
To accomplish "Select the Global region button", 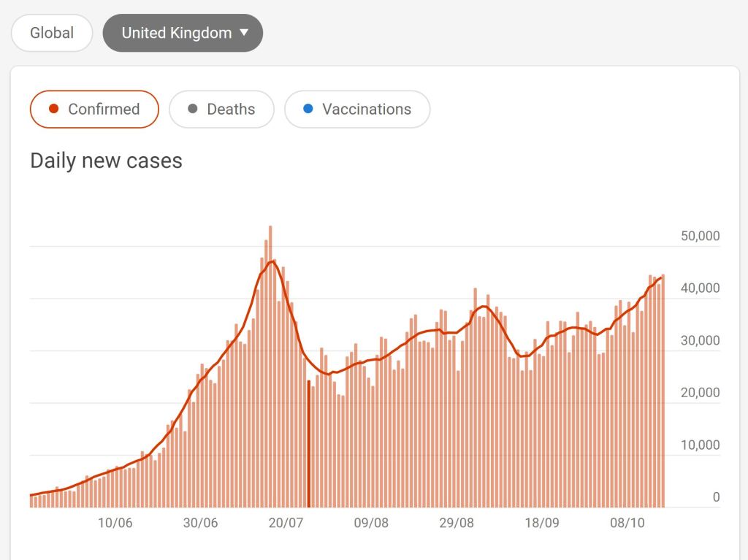I will [x=52, y=33].
